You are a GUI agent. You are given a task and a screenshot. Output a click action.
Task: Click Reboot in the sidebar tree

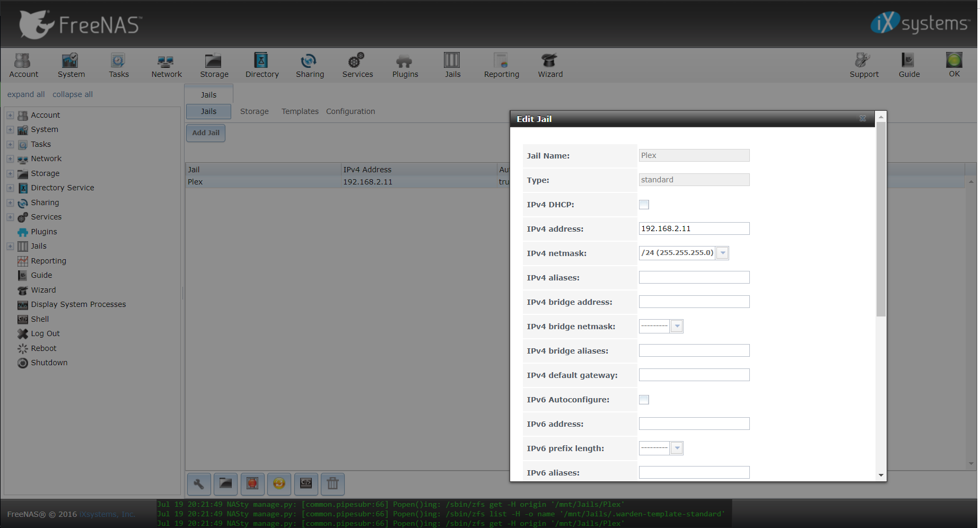[x=43, y=348]
